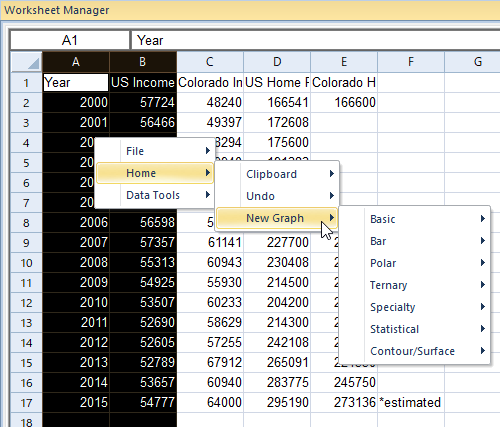Click cell with value 61141

[x=210, y=242]
